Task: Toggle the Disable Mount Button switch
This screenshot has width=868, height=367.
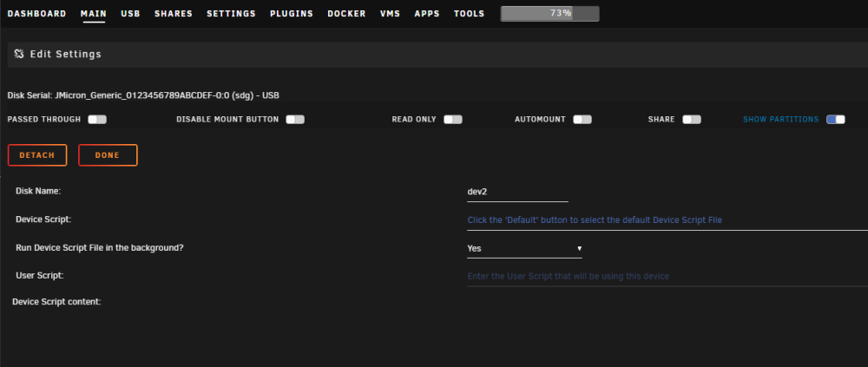Action: coord(295,120)
